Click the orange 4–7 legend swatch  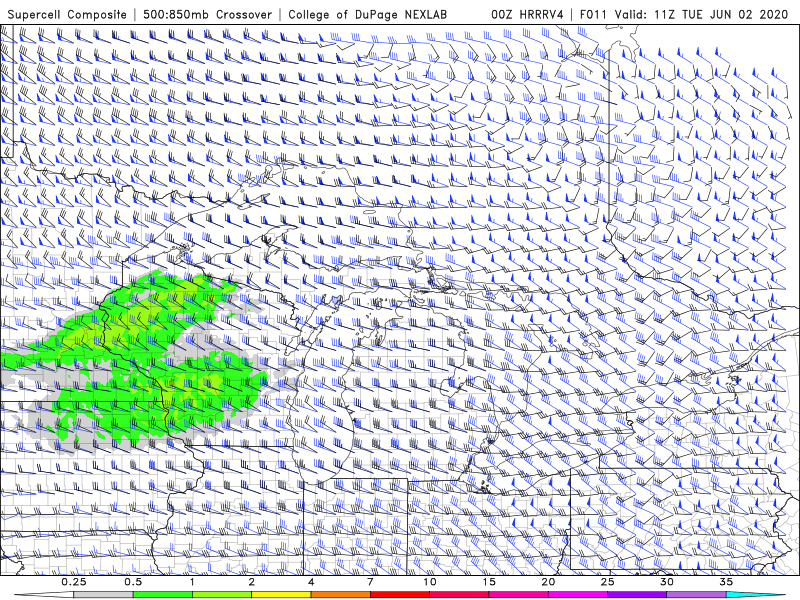click(x=340, y=595)
